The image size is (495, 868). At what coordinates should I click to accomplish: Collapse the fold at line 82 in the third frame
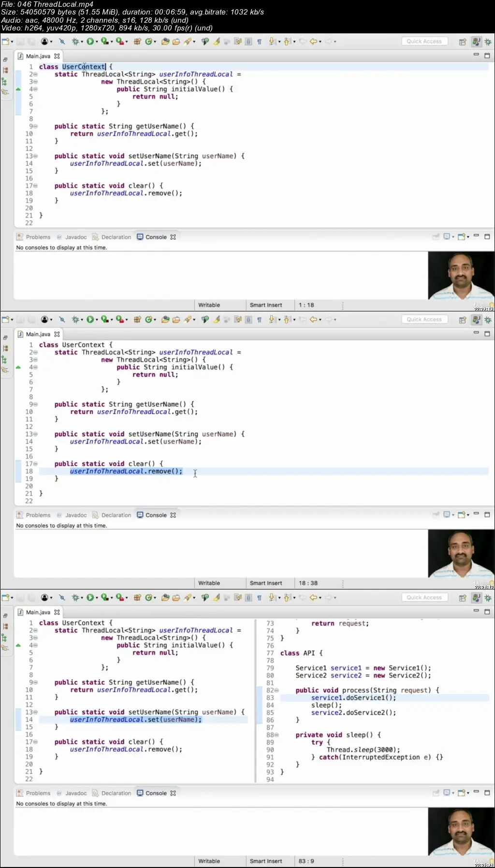pyautogui.click(x=277, y=690)
